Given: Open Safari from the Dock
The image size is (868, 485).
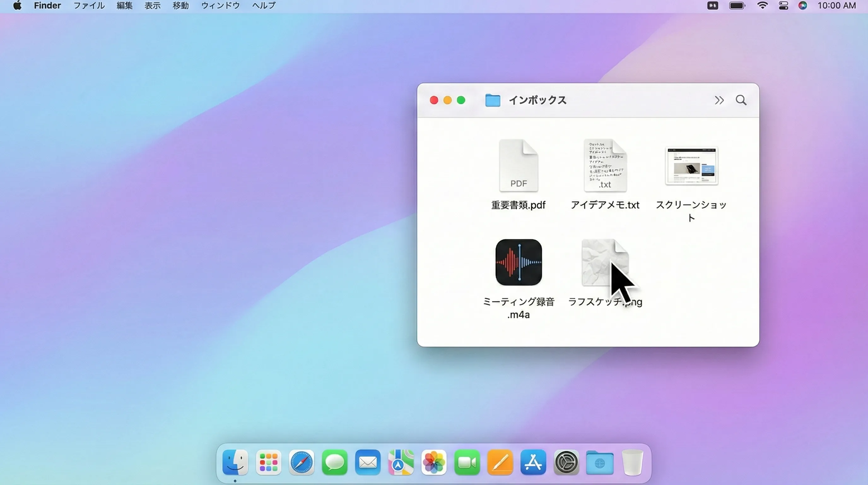Looking at the screenshot, I should (302, 463).
